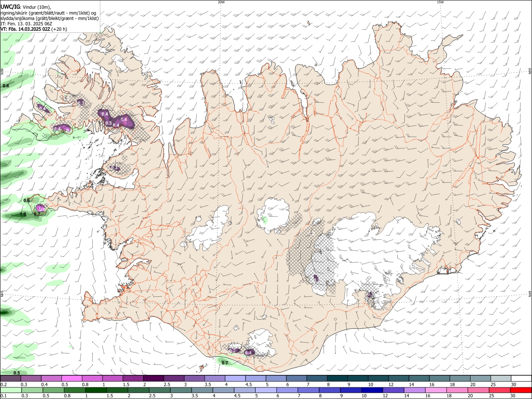Click the '15W' longitude label at top
This screenshot has width=532, height=399.
(440, 2)
